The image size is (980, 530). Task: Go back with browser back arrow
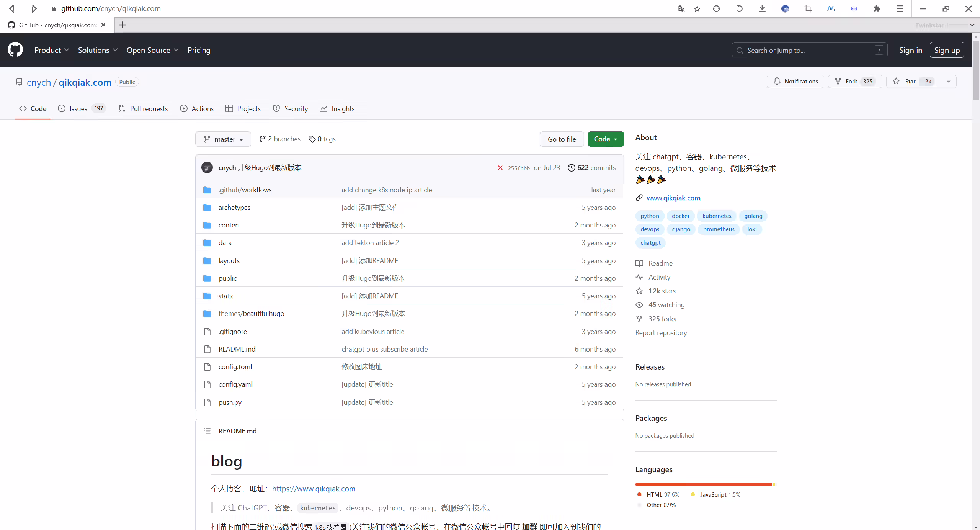12,8
